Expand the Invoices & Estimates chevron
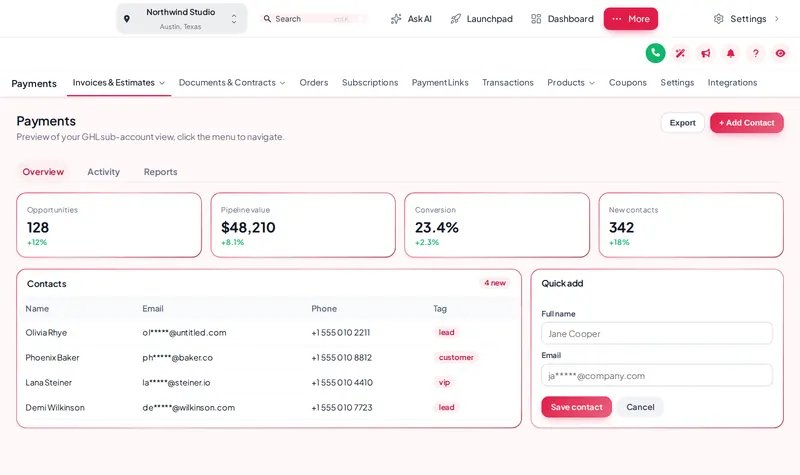This screenshot has width=800, height=475. (x=162, y=83)
